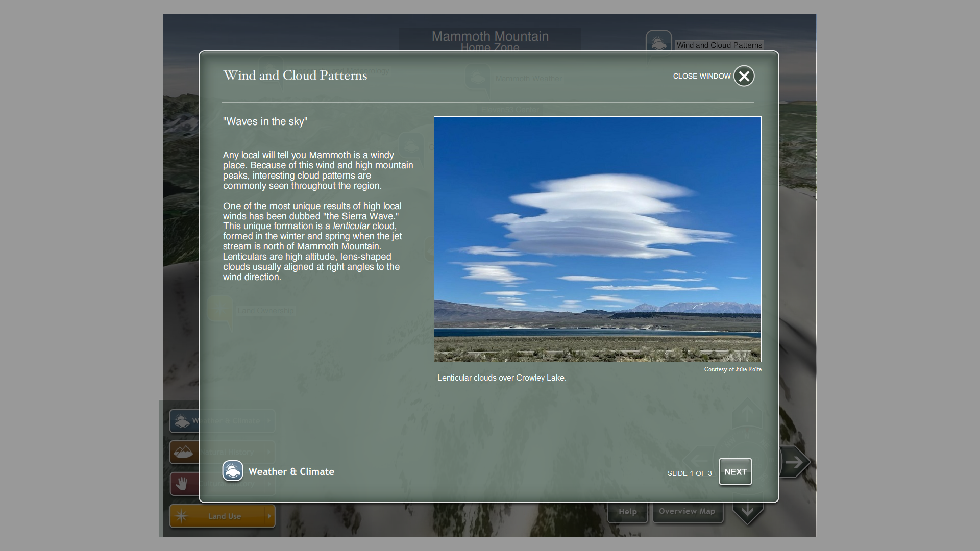Open the Overview Map

[687, 512]
